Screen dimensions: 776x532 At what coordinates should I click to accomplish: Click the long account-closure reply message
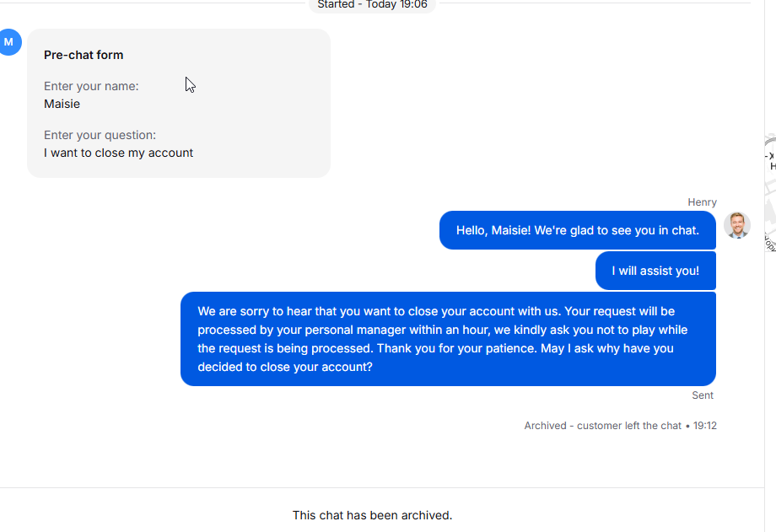pos(448,339)
